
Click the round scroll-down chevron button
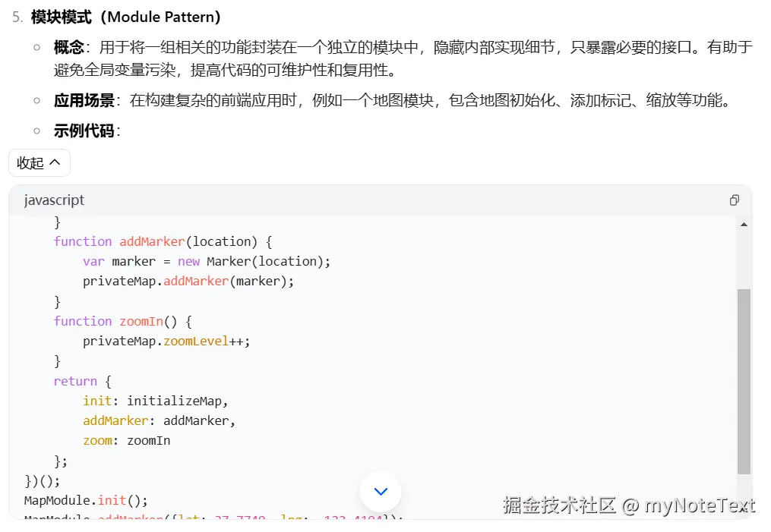(x=381, y=491)
